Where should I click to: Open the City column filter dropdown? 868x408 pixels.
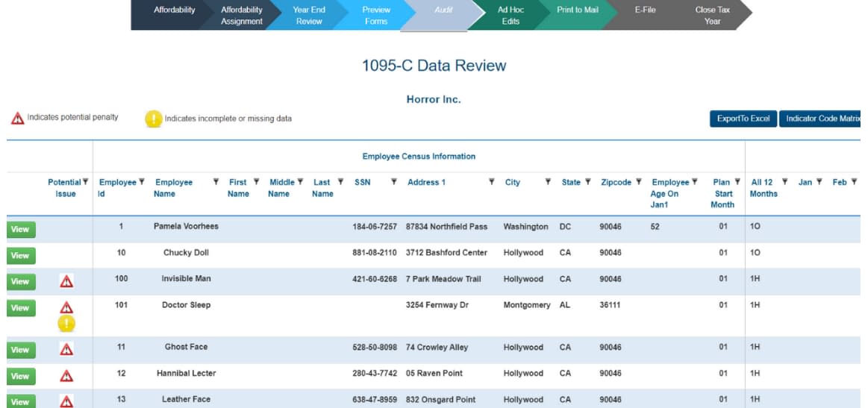coord(548,182)
